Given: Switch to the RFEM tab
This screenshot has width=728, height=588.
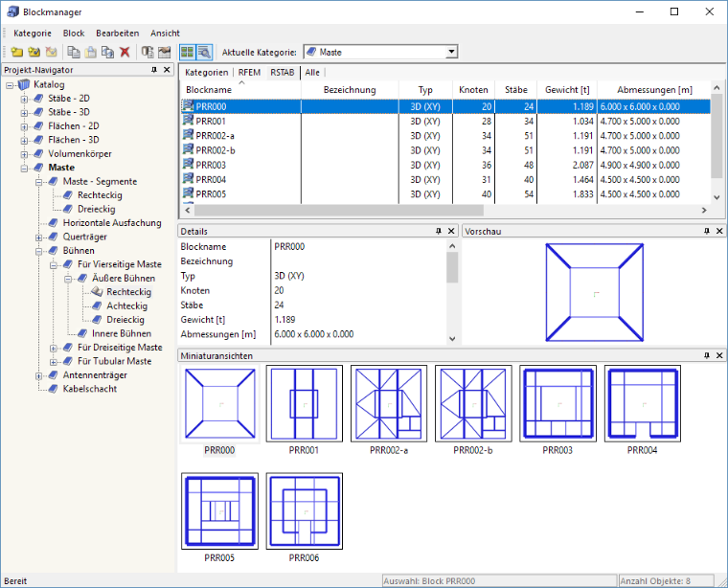Looking at the screenshot, I should pos(249,73).
